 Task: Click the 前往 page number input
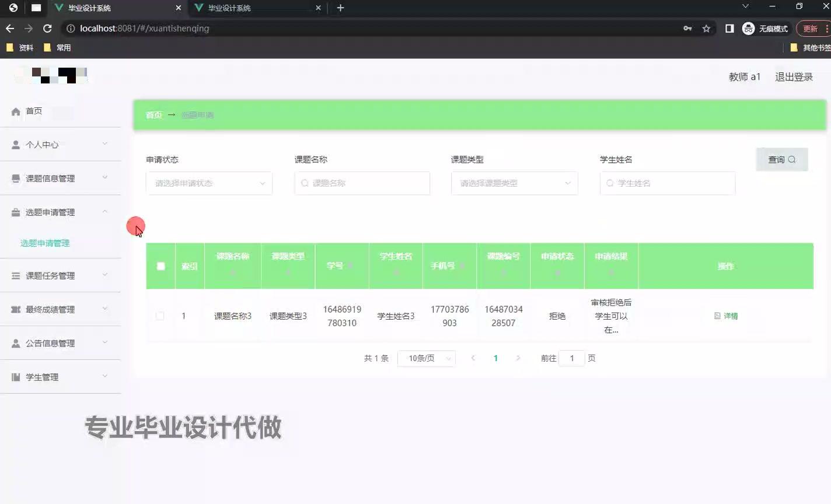click(x=572, y=358)
